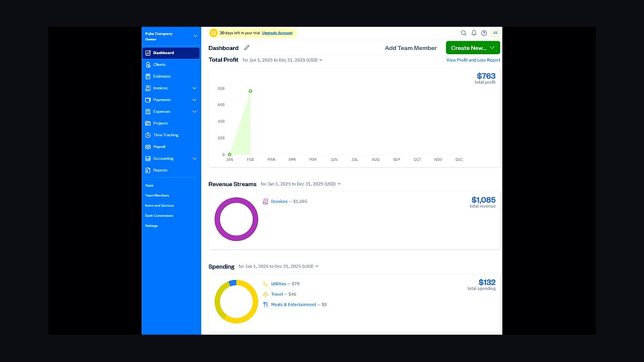Click the Upgrade Account link
Image resolution: width=644 pixels, height=362 pixels.
point(277,33)
